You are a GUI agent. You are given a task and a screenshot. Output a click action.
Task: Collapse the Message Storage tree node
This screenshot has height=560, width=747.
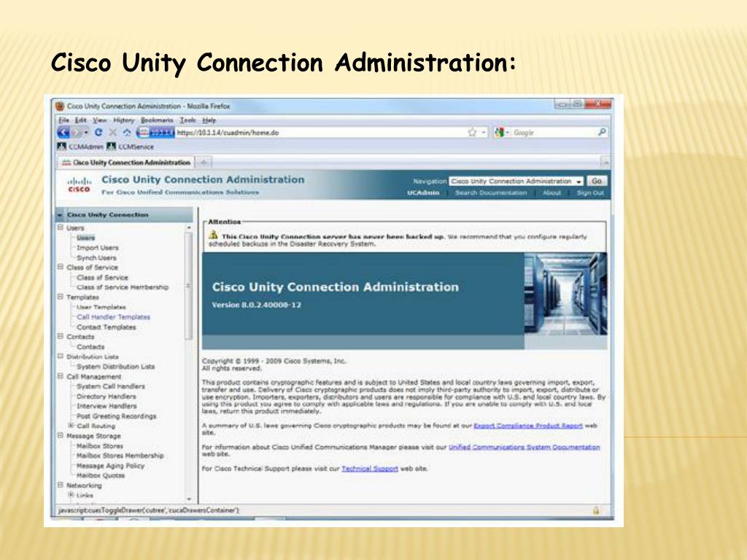tap(61, 435)
